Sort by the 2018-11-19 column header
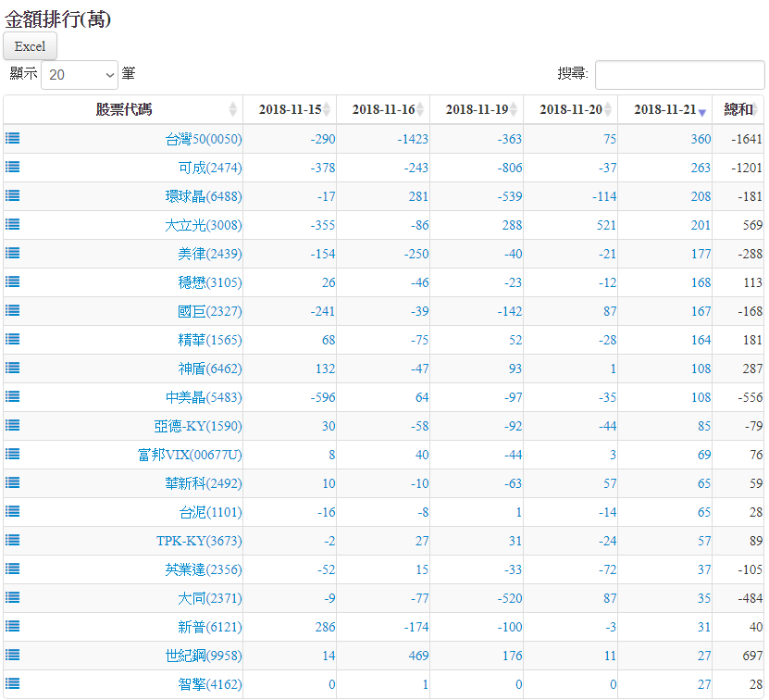 [477, 109]
